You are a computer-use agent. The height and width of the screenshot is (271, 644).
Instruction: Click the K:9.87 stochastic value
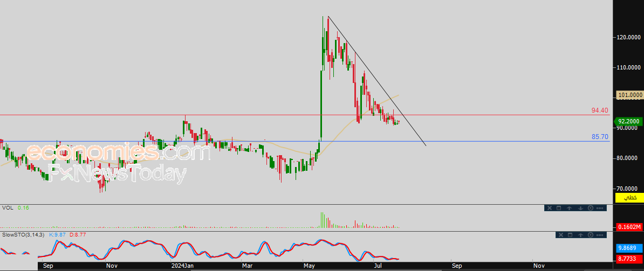coord(58,234)
